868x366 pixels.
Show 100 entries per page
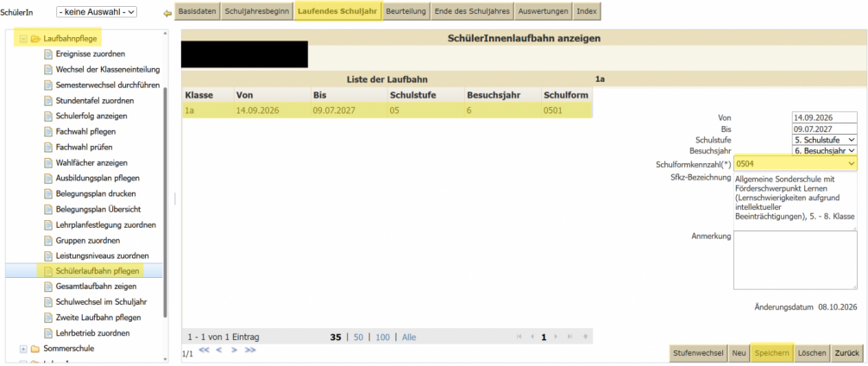click(x=382, y=337)
